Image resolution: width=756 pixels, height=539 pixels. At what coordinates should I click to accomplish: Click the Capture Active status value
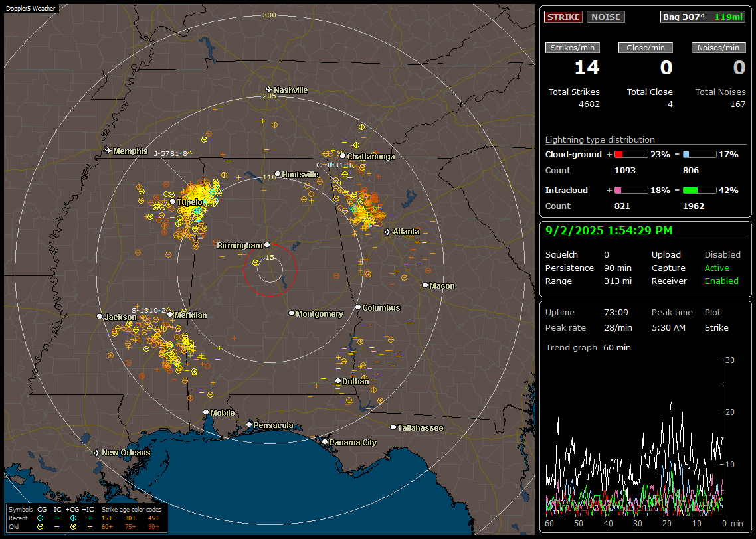point(717,268)
